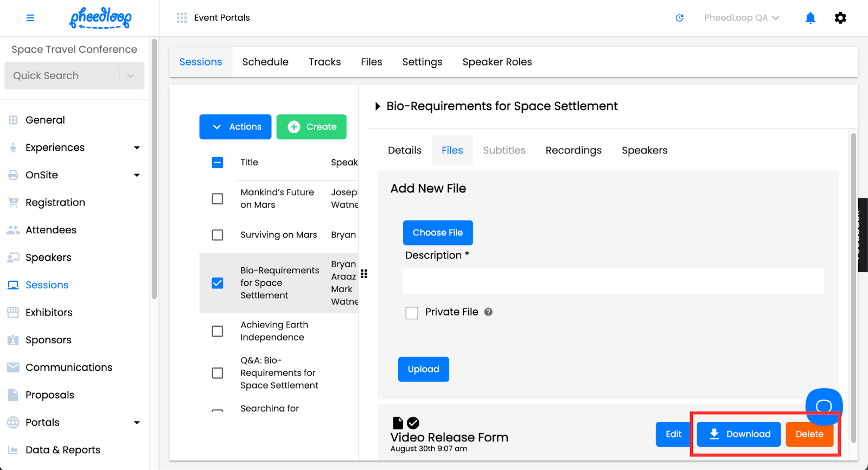Open the Event Portals grid icon
This screenshot has width=868, height=470.
coord(182,18)
